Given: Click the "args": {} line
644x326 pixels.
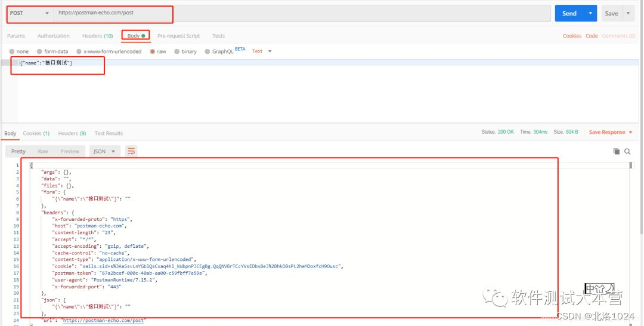Looking at the screenshot, I should [56, 172].
